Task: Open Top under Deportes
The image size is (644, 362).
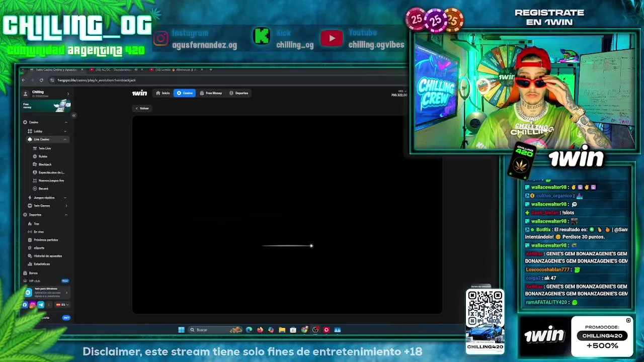Action: [x=36, y=224]
